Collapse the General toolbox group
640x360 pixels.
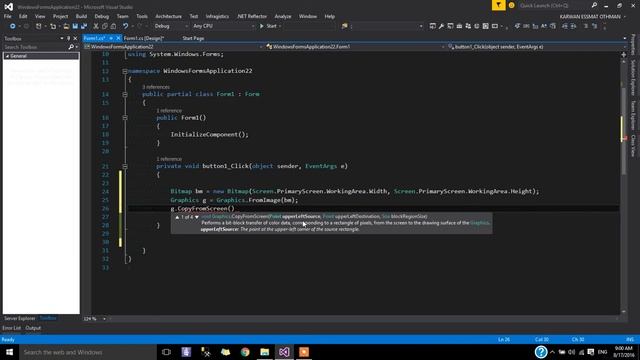click(7, 56)
